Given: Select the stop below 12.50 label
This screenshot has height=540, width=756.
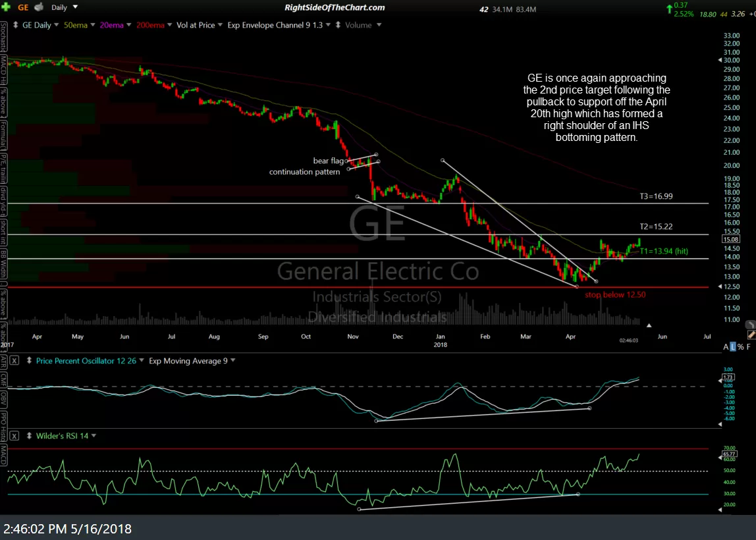Looking at the screenshot, I should pos(614,294).
